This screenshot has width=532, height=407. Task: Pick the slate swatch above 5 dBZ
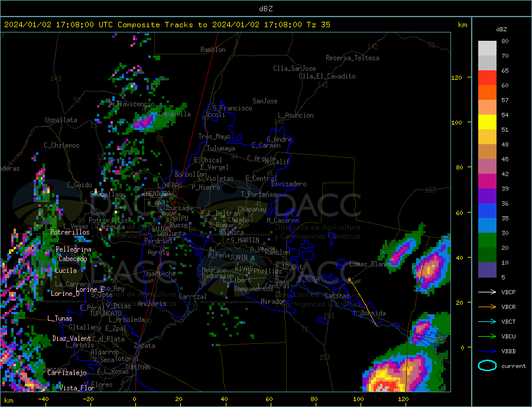[487, 269]
